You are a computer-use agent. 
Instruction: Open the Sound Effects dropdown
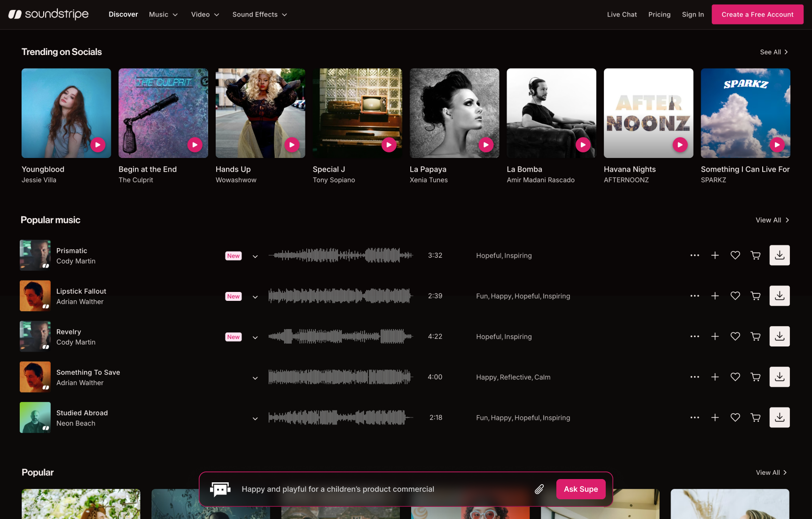259,15
